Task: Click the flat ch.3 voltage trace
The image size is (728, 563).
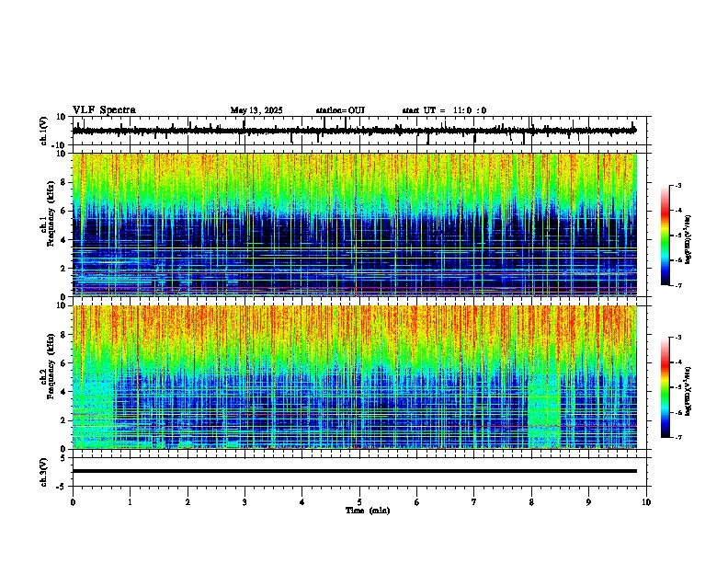Action: pyautogui.click(x=354, y=471)
